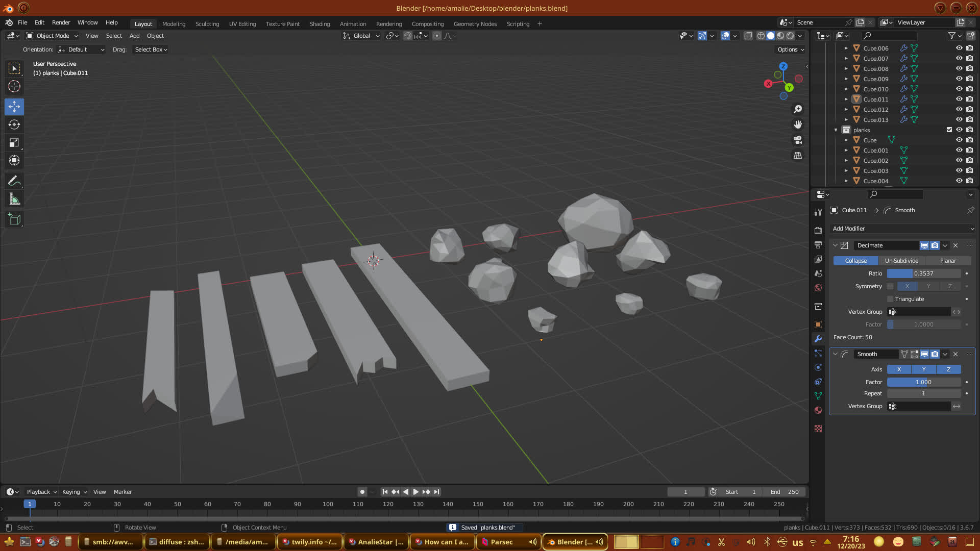980x551 pixels.
Task: Adjust the Decimate Ratio slider
Action: [923, 273]
